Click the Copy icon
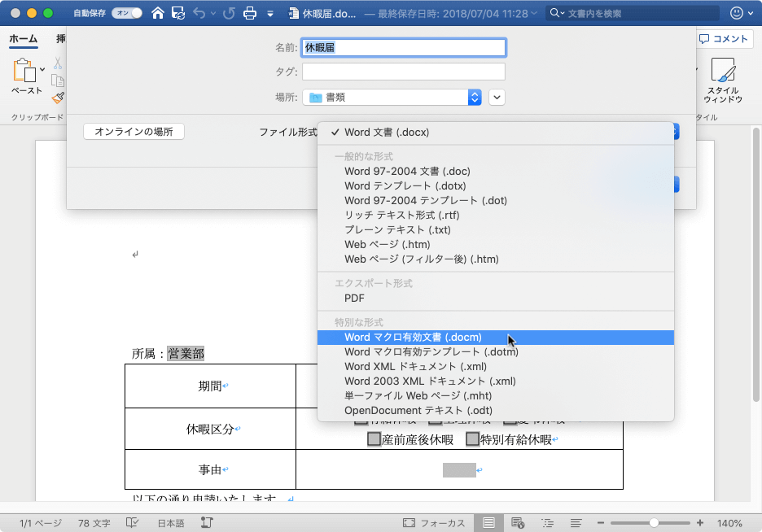 58,81
